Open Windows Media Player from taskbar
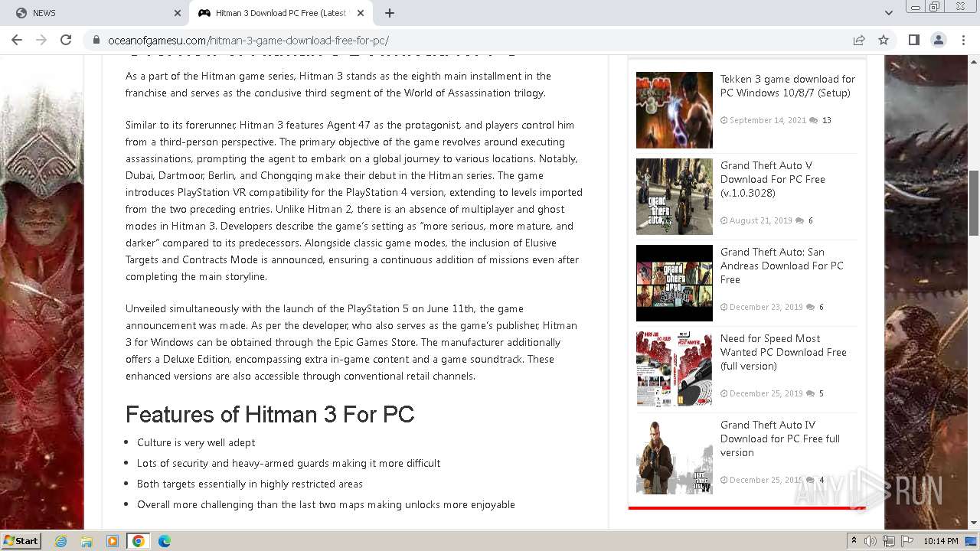 (x=113, y=541)
